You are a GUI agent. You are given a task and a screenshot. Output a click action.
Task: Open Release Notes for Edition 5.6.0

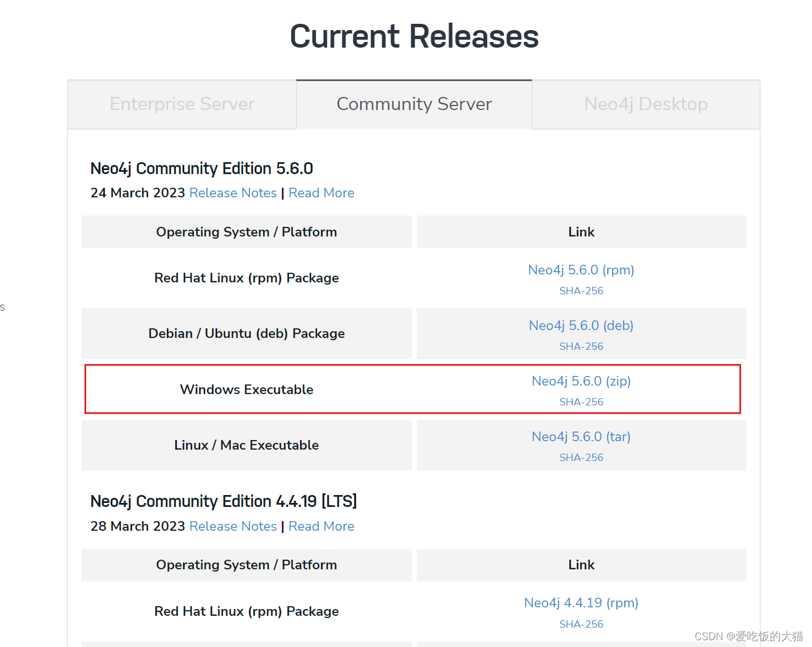(x=233, y=193)
